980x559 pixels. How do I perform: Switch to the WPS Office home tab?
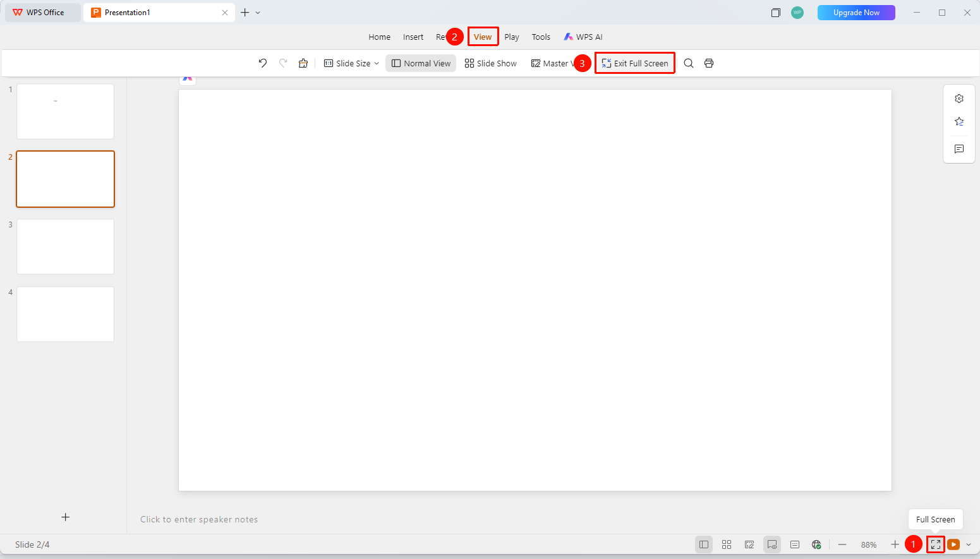tap(43, 13)
